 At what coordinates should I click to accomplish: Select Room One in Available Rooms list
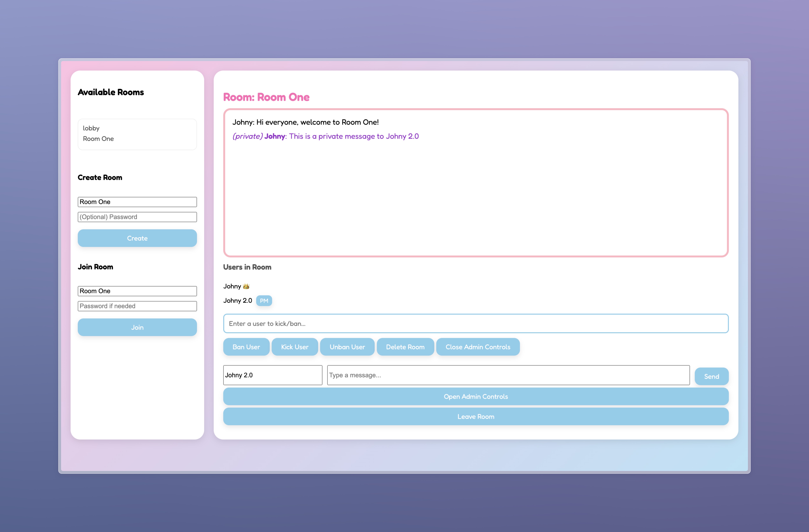(98, 139)
